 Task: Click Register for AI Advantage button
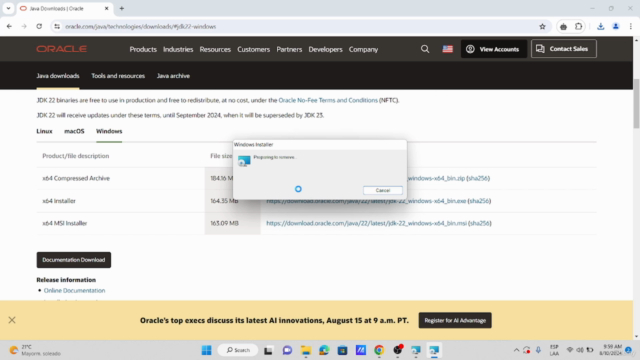point(455,320)
